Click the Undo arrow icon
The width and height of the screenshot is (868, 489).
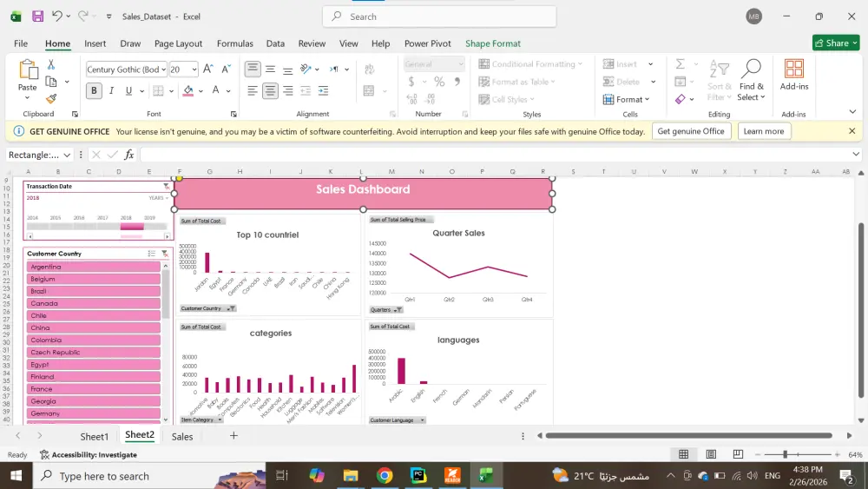tap(57, 16)
